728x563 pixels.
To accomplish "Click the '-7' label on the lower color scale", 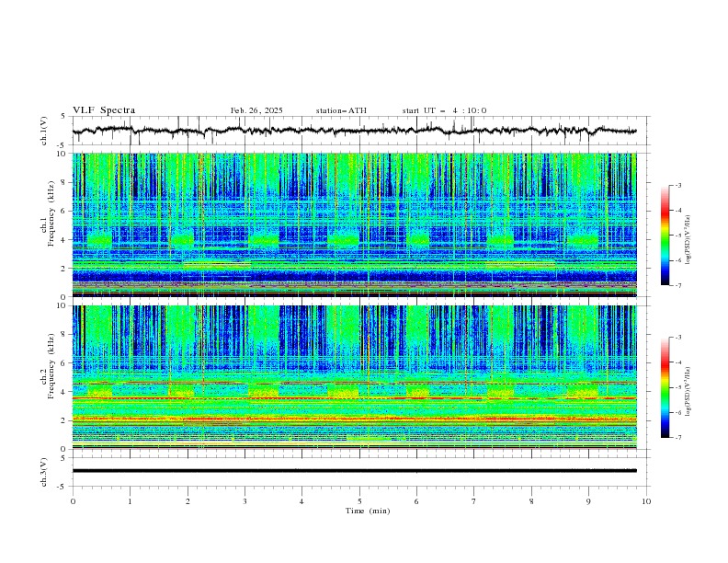I will (x=677, y=438).
